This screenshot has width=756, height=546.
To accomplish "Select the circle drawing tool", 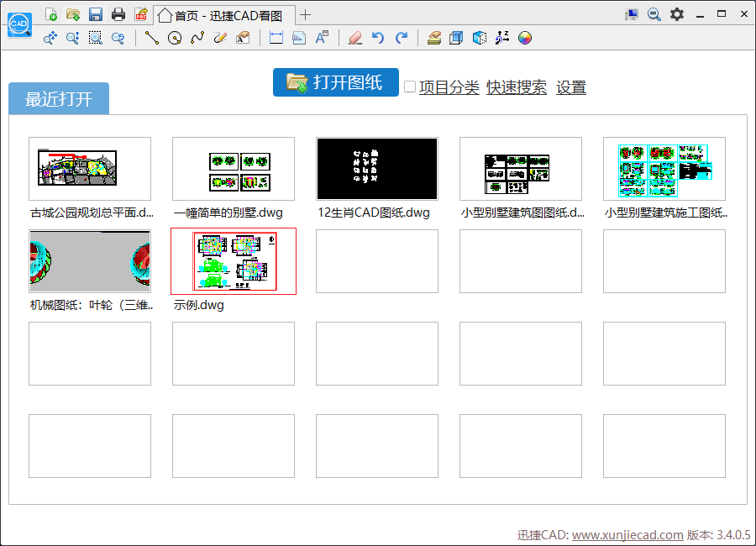I will point(175,38).
